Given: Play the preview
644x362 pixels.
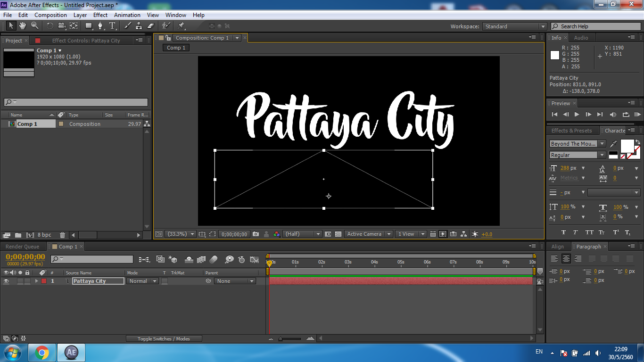Looking at the screenshot, I should (x=577, y=115).
